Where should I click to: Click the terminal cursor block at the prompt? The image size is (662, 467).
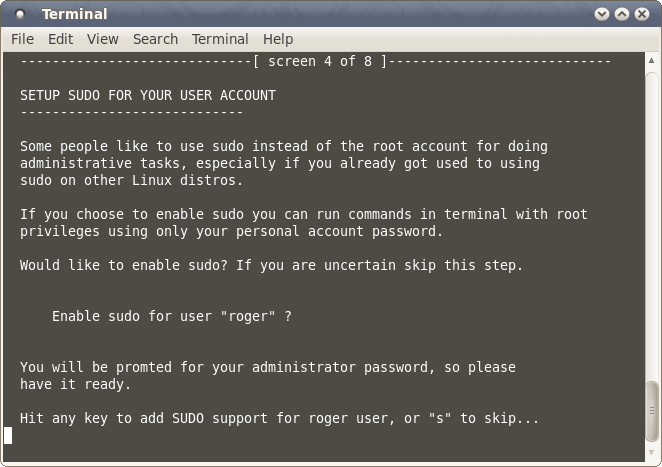[x=8, y=435]
